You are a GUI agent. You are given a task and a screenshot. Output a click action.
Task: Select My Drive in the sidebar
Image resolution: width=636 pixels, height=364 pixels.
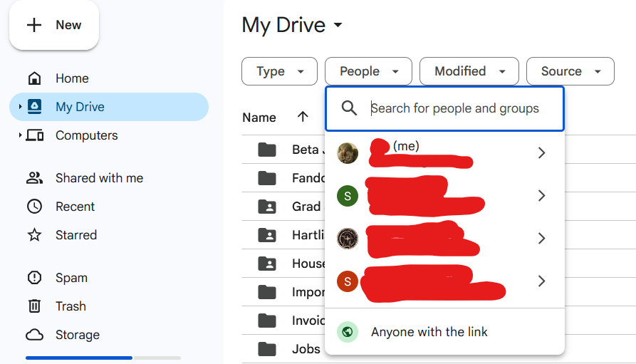pos(109,107)
